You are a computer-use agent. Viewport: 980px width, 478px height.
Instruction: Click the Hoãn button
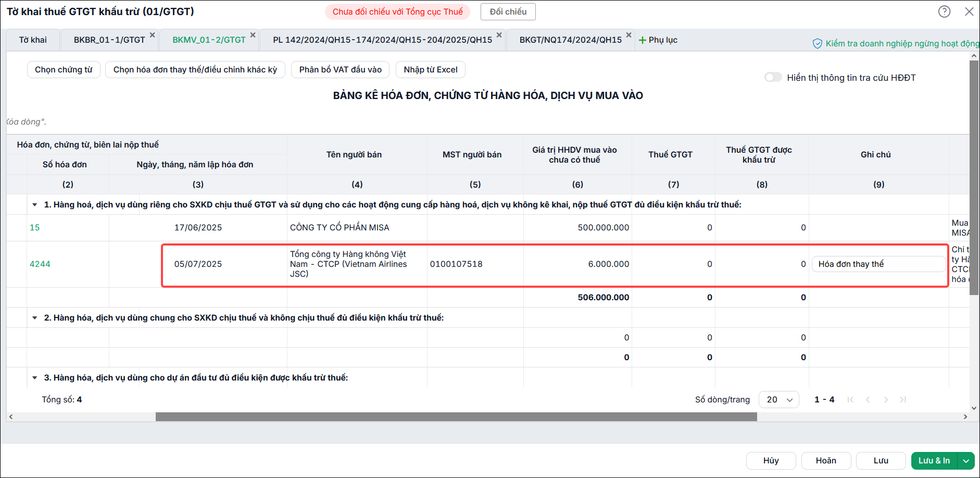(826, 461)
